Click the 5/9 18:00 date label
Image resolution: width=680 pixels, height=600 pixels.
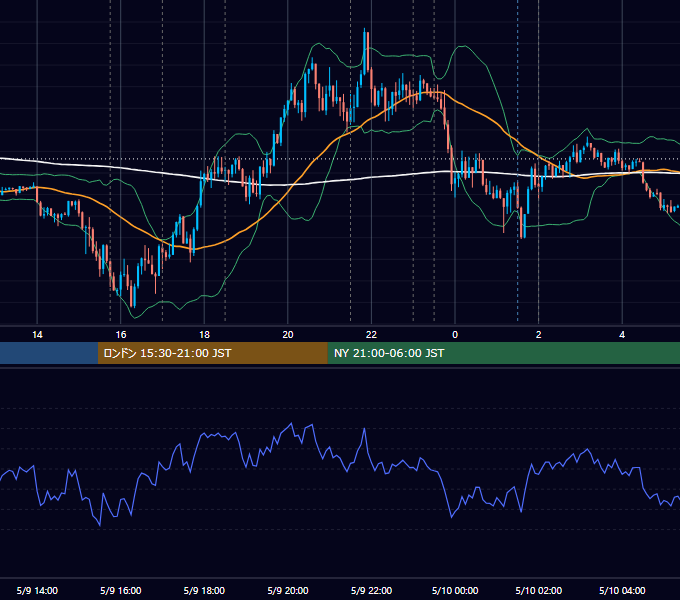click(x=204, y=590)
